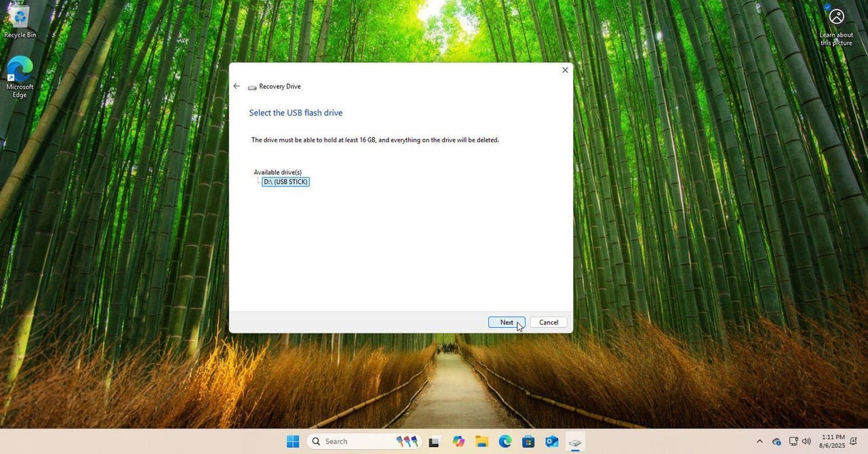Image resolution: width=868 pixels, height=454 pixels.
Task: Click the Recovery Drive taskbar icon
Action: point(574,442)
